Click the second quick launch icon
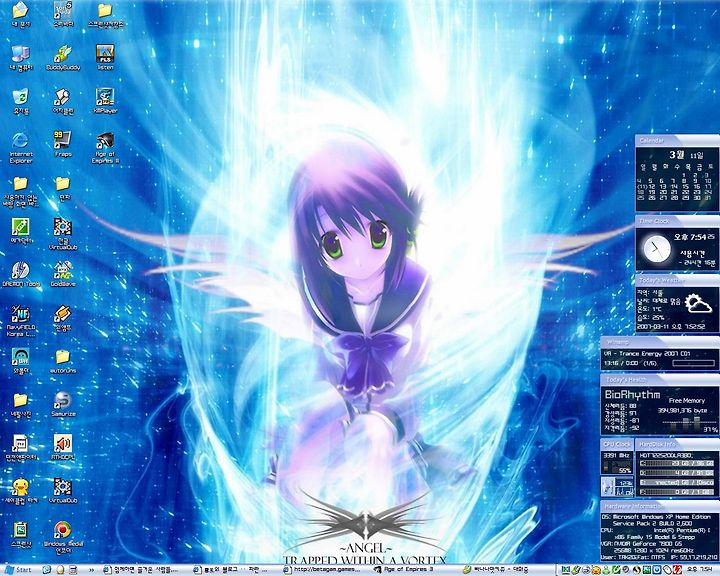The image size is (720, 576). point(60,570)
